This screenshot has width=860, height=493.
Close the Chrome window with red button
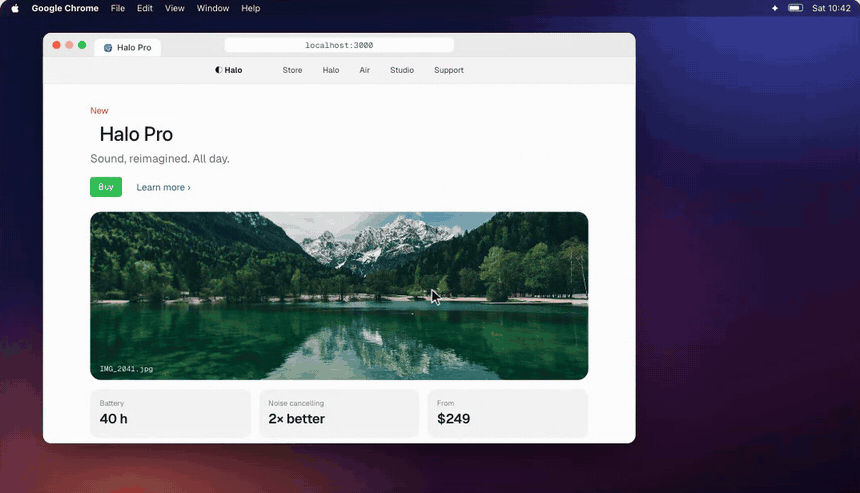pyautogui.click(x=56, y=45)
